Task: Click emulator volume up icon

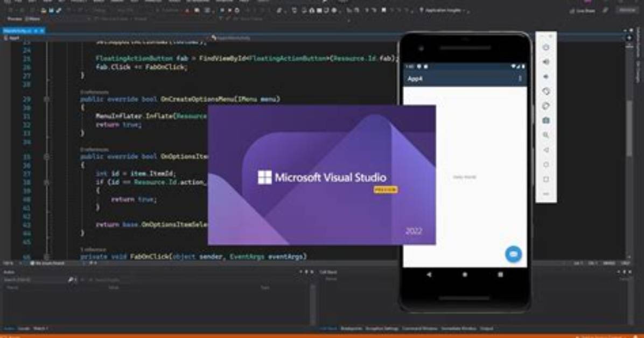Action: pos(546,62)
